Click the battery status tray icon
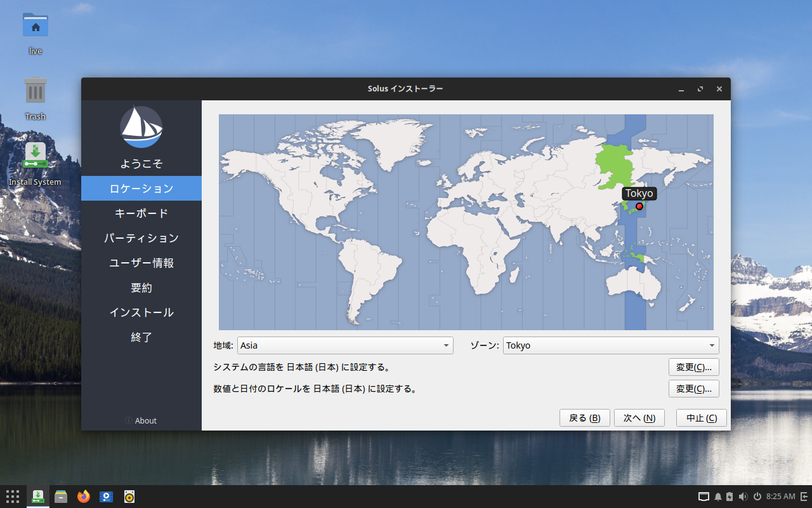This screenshot has height=508, width=812. click(730, 497)
